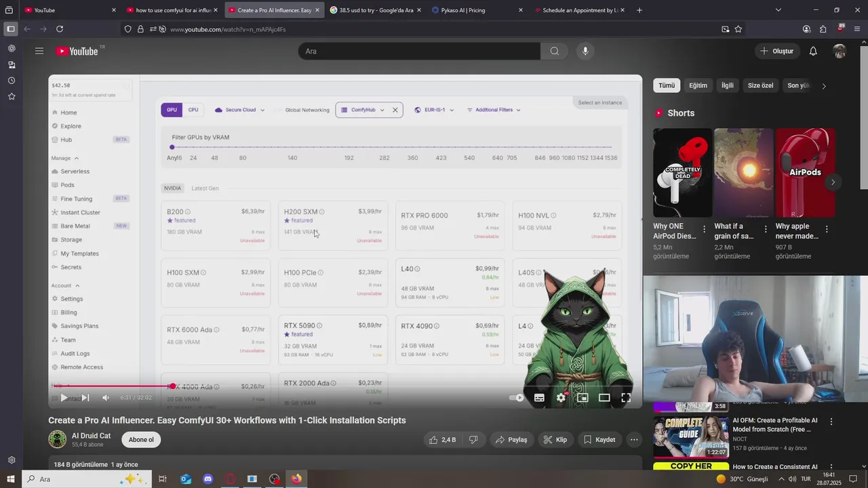The height and width of the screenshot is (488, 868).
Task: Toggle autoplay switch in player
Action: pos(517,398)
